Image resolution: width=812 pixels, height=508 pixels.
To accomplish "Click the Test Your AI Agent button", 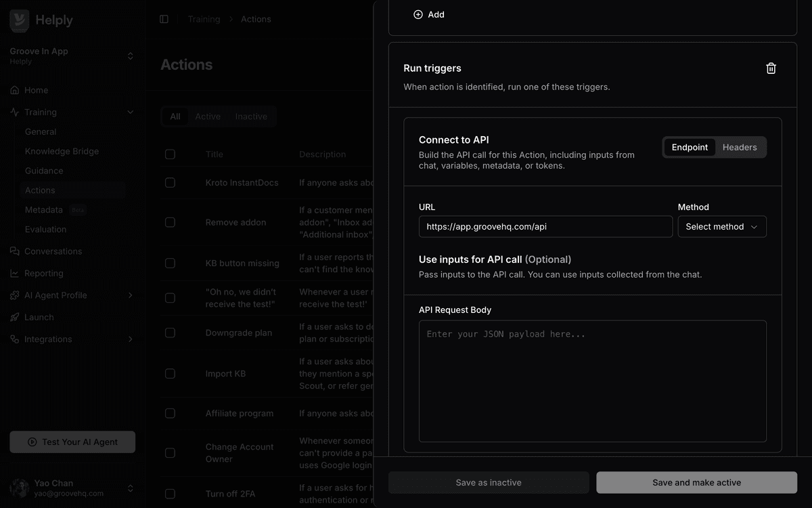I will click(x=72, y=442).
